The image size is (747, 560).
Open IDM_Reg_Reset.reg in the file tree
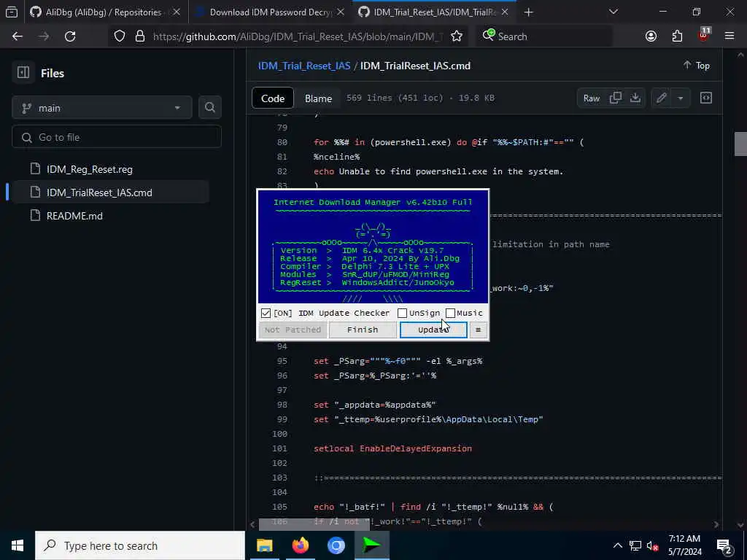coord(90,169)
